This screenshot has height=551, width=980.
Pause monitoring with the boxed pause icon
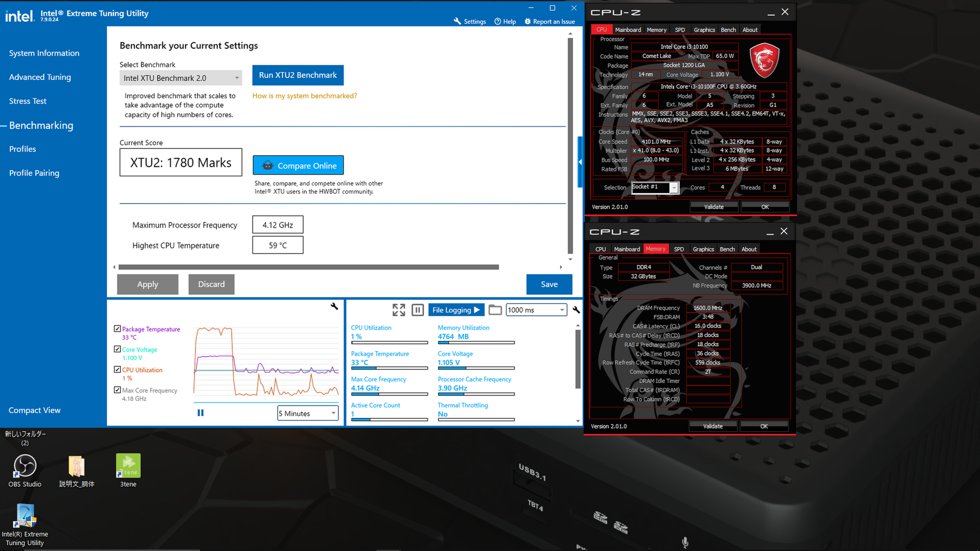(418, 310)
